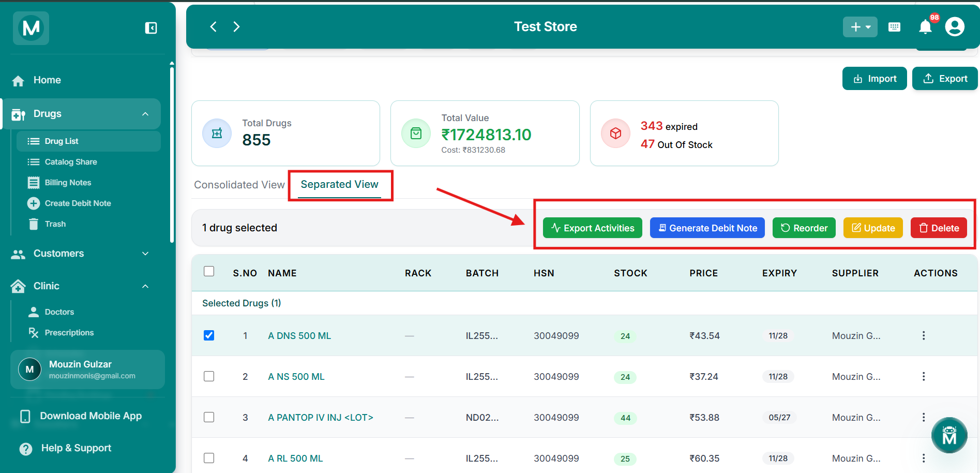Open the plus add-new dropdown
The width and height of the screenshot is (980, 473).
click(860, 27)
